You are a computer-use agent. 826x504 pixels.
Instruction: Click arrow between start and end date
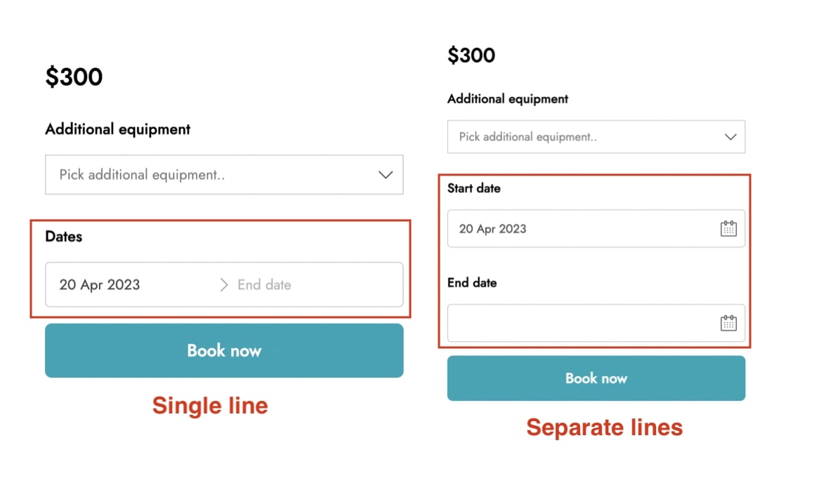tap(224, 285)
